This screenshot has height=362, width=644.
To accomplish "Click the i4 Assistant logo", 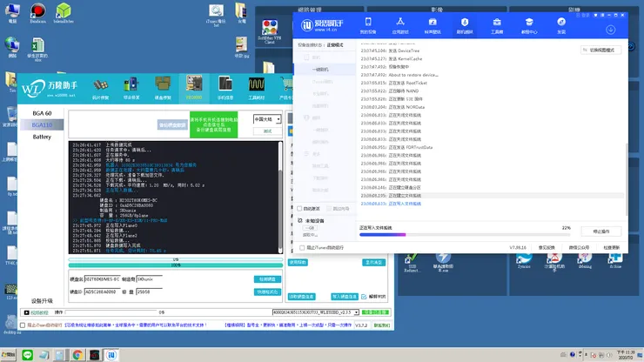I will pos(322,25).
